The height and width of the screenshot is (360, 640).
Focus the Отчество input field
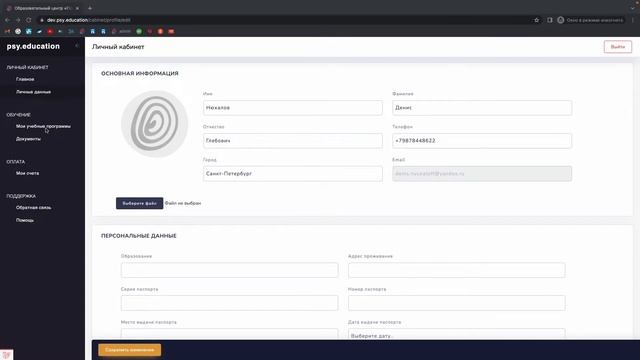293,141
